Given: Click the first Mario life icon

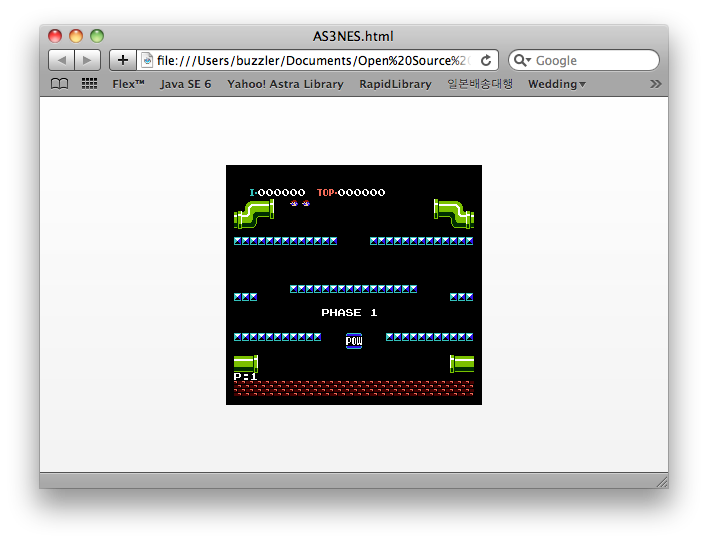Looking at the screenshot, I should [x=294, y=203].
